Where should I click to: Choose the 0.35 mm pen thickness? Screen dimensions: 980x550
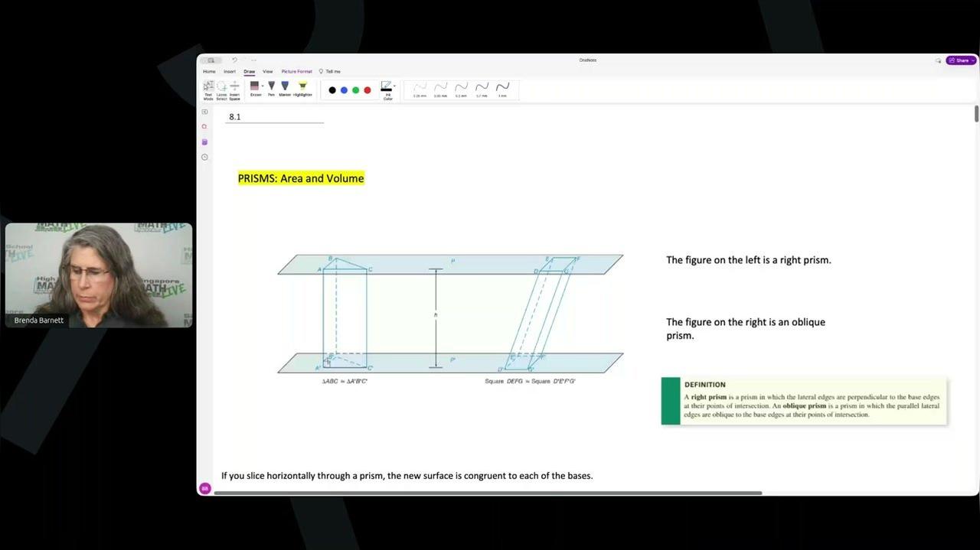coord(440,89)
